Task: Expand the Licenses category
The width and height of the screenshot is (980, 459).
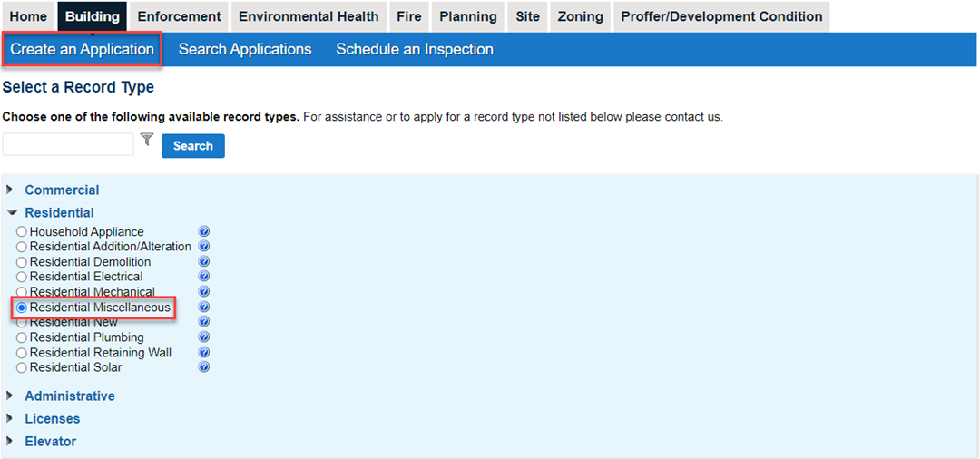Action: pos(53,418)
